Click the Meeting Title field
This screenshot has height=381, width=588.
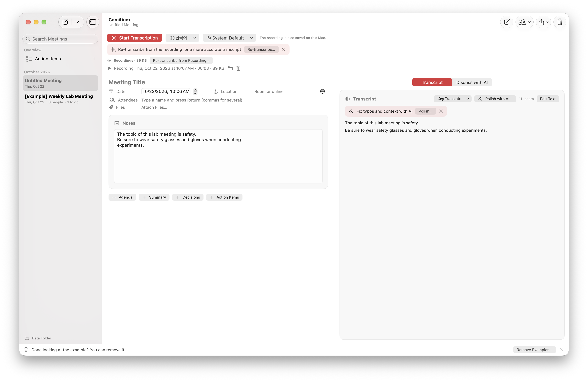pyautogui.click(x=218, y=82)
